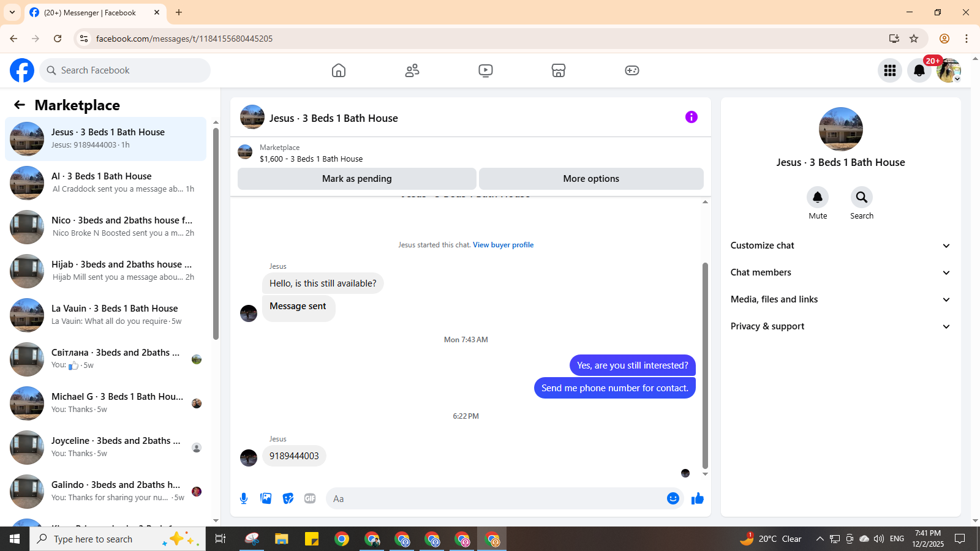Open Chrome profile icon in toolbar

pyautogui.click(x=944, y=39)
